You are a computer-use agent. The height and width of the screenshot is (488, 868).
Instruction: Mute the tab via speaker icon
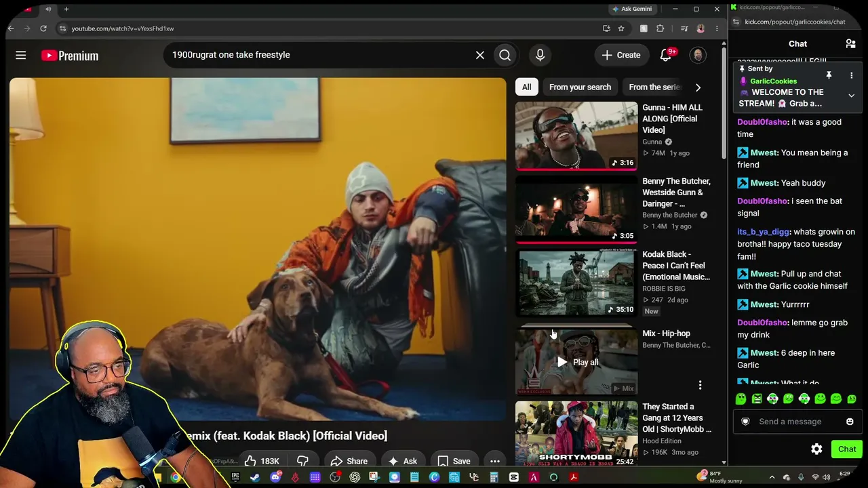click(48, 9)
